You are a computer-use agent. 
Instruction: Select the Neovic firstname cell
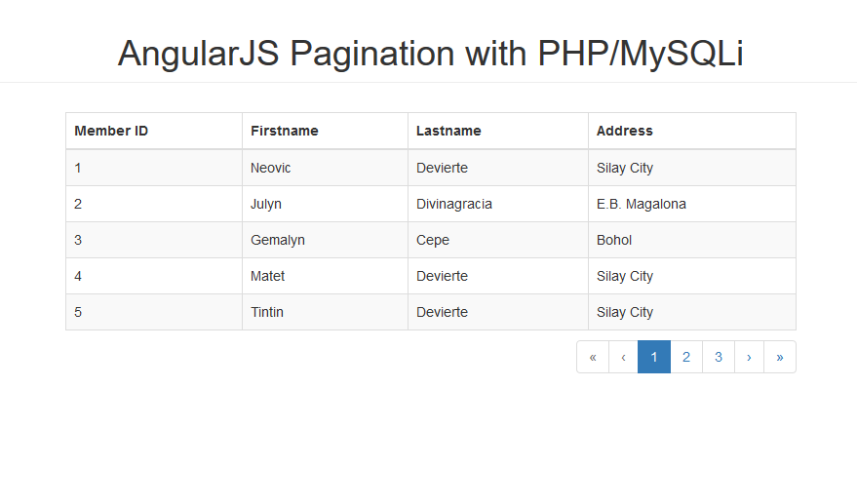coord(326,168)
